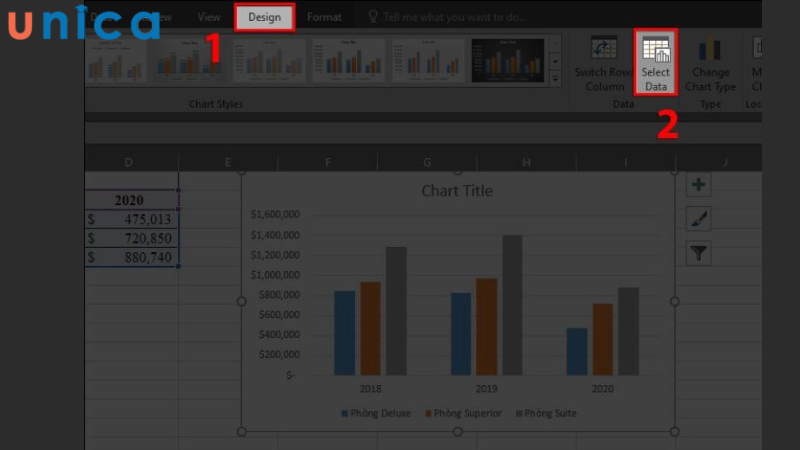The width and height of the screenshot is (800, 450).
Task: Click the 2018 category axis label
Action: click(370, 389)
